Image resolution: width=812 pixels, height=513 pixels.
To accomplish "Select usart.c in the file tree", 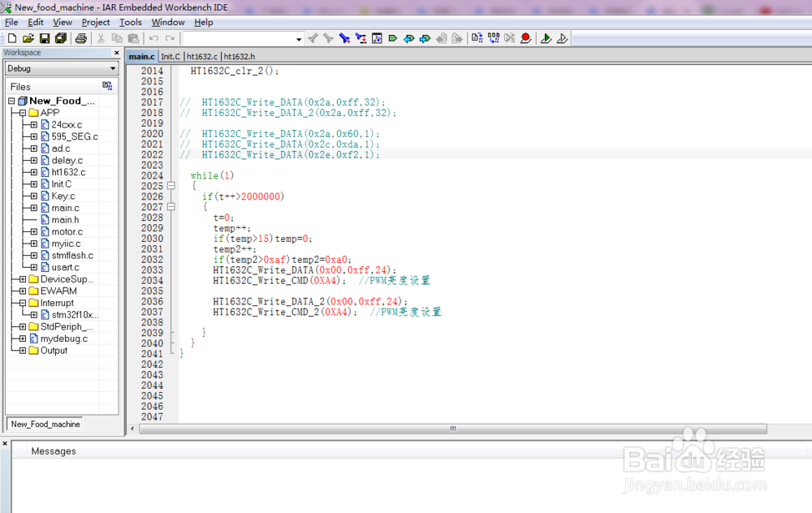I will tap(65, 267).
